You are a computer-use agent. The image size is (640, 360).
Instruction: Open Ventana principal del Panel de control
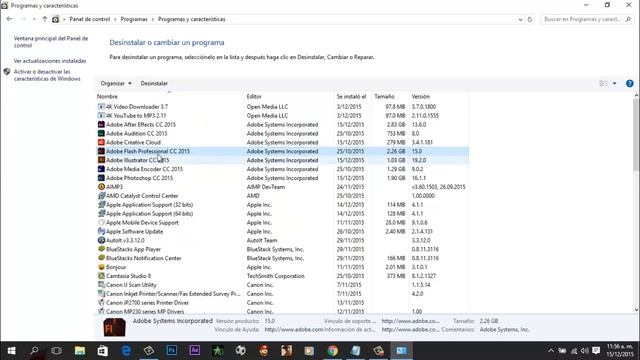[x=51, y=42]
